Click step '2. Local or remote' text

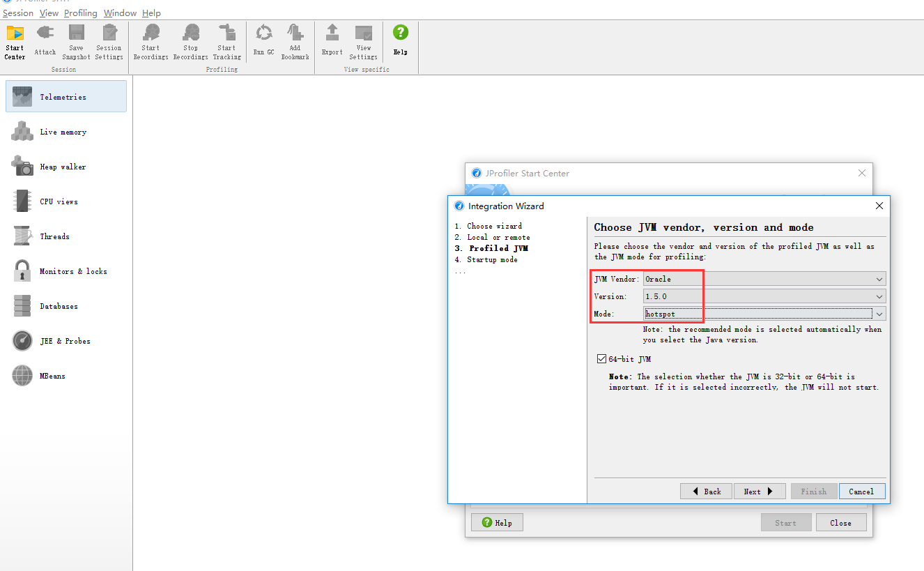click(493, 237)
